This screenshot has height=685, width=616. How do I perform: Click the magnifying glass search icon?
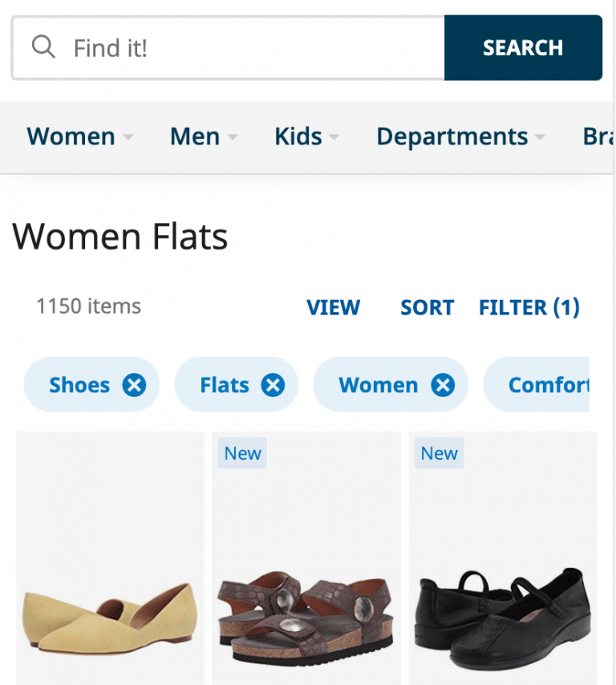[44, 47]
